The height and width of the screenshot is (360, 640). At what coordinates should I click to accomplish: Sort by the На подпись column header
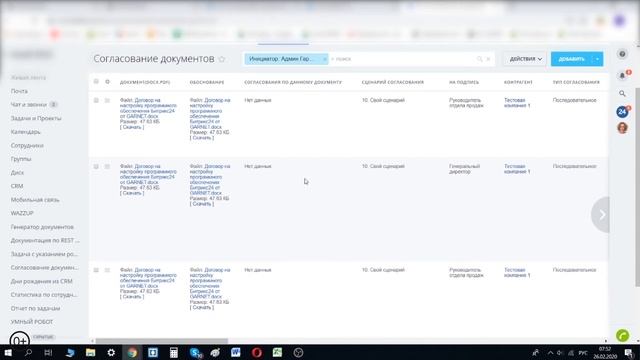coord(464,82)
